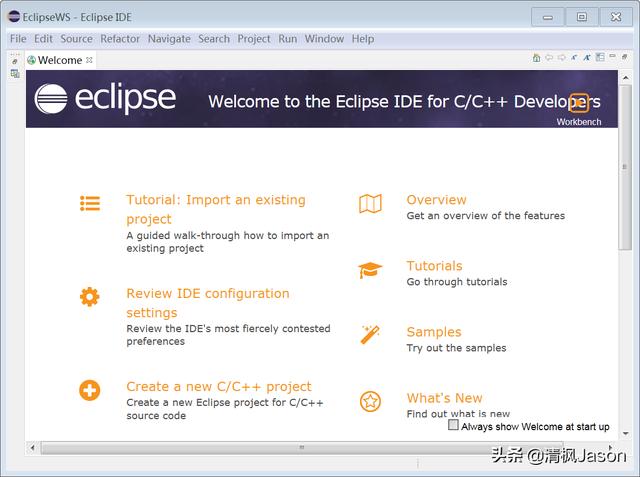Viewport: 640px width, 477px height.
Task: Navigate back with the left arrow icon
Action: pyautogui.click(x=549, y=58)
